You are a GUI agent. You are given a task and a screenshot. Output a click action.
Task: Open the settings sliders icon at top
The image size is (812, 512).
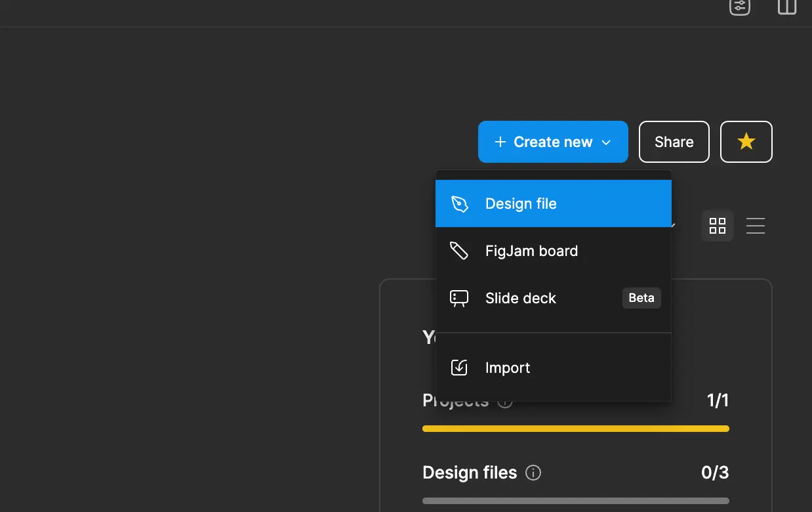(739, 7)
